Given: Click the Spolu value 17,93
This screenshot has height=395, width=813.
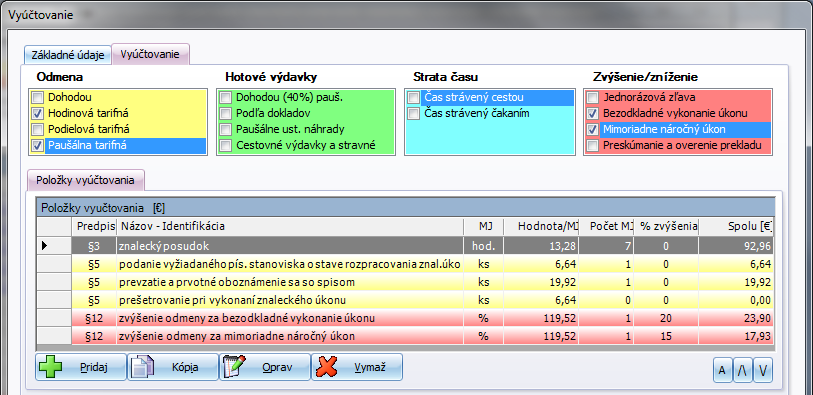Looking at the screenshot, I should pos(757,336).
